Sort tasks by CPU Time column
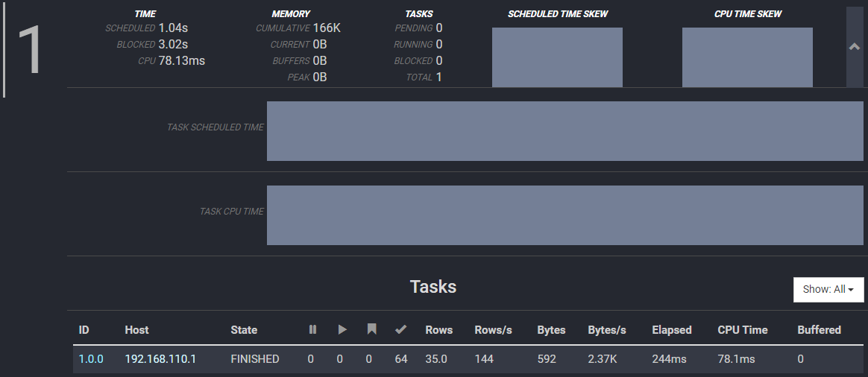Viewport: 868px width, 377px height. tap(742, 330)
